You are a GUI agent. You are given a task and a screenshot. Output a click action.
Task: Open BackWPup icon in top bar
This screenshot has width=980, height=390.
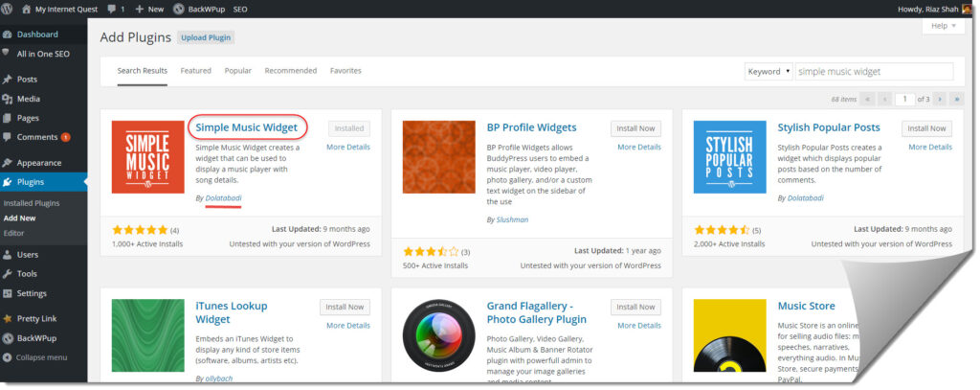click(x=178, y=10)
